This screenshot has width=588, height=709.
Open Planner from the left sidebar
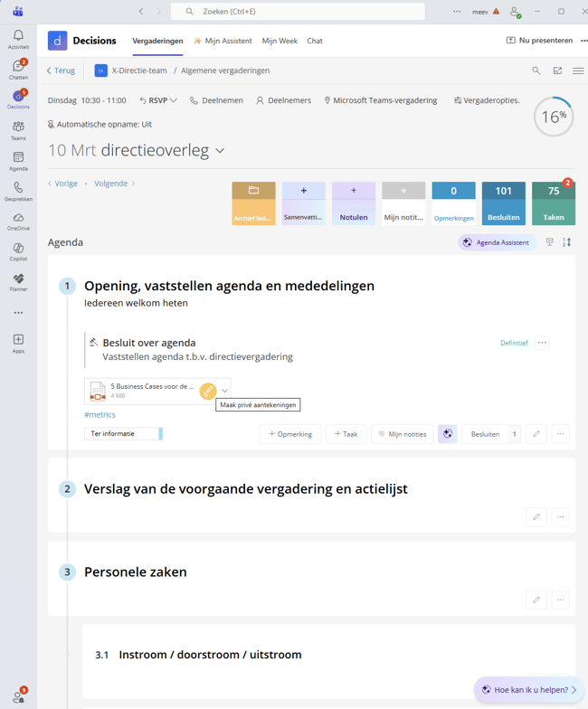18,282
